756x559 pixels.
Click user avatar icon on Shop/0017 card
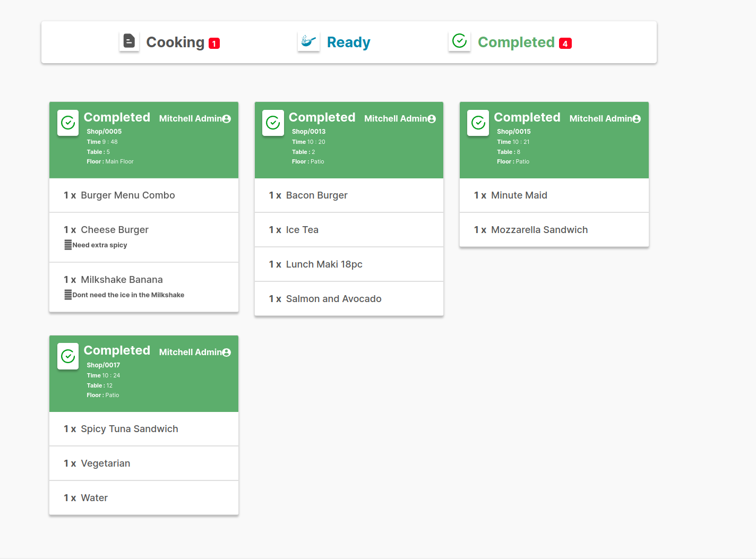click(227, 352)
